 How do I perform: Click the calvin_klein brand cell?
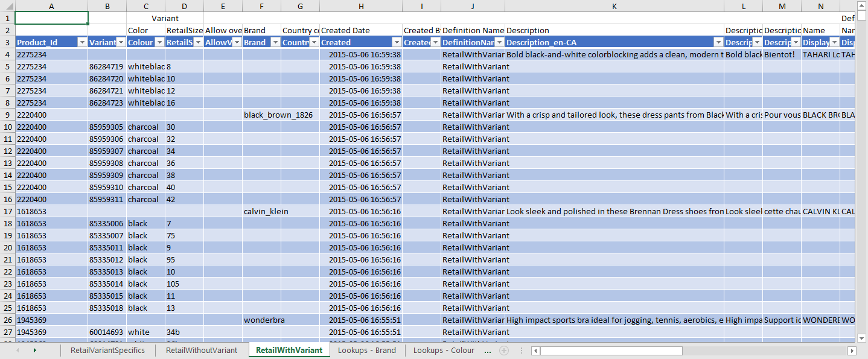point(266,211)
